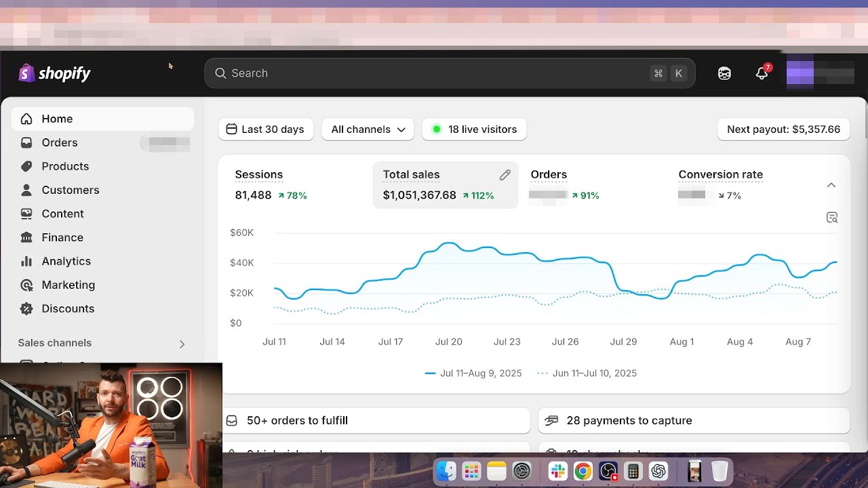Click the Shopify logo
The height and width of the screenshot is (488, 868).
pyautogui.click(x=54, y=73)
